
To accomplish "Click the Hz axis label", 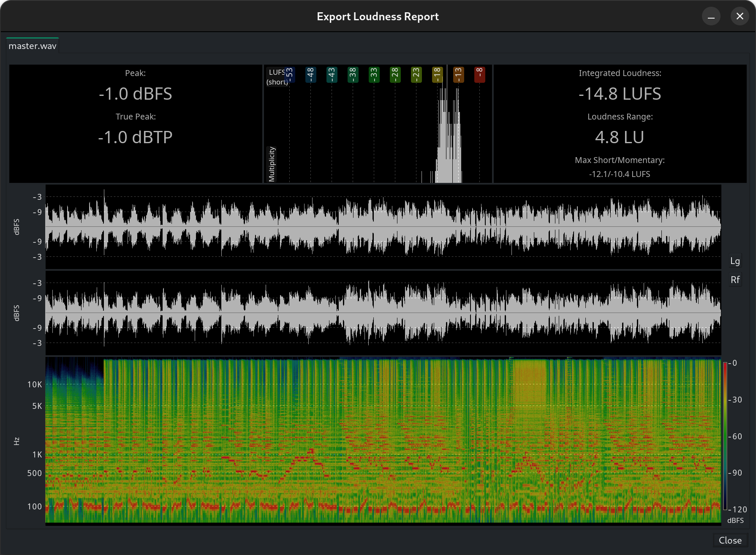I will [x=16, y=441].
